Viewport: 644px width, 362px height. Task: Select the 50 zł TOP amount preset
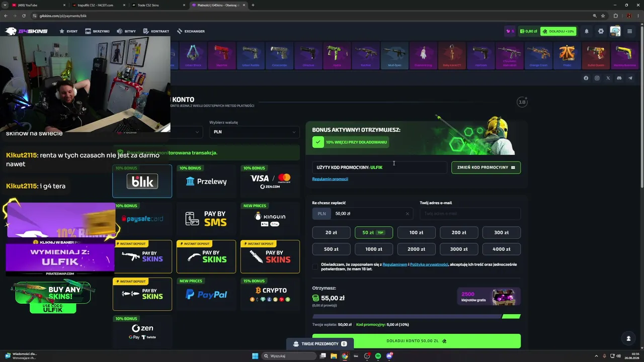tap(374, 233)
